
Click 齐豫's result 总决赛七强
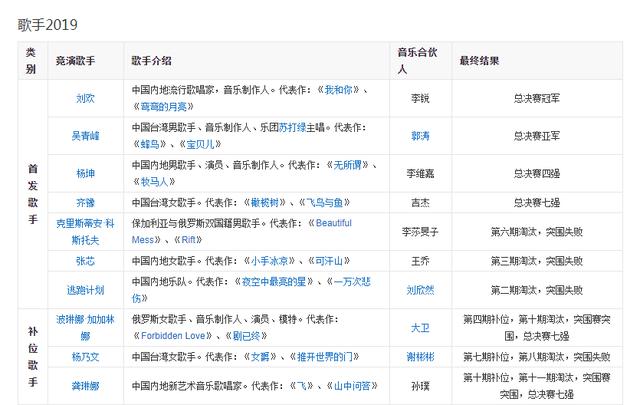tap(537, 202)
